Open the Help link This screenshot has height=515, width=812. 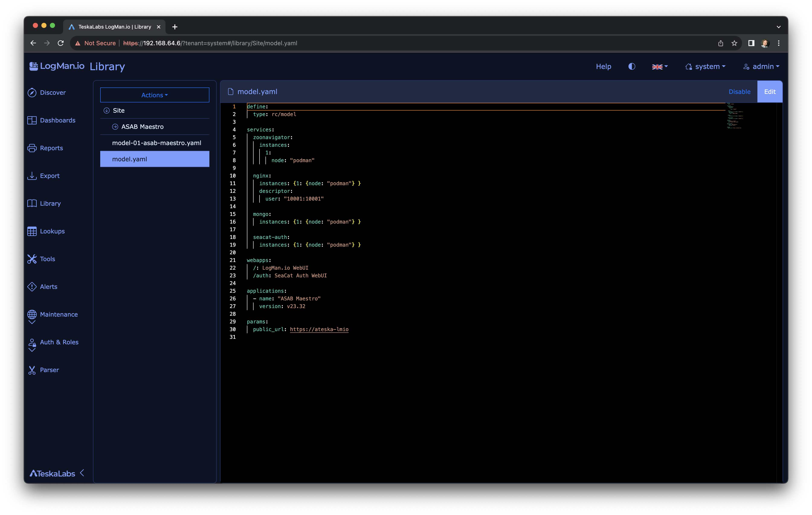(603, 67)
